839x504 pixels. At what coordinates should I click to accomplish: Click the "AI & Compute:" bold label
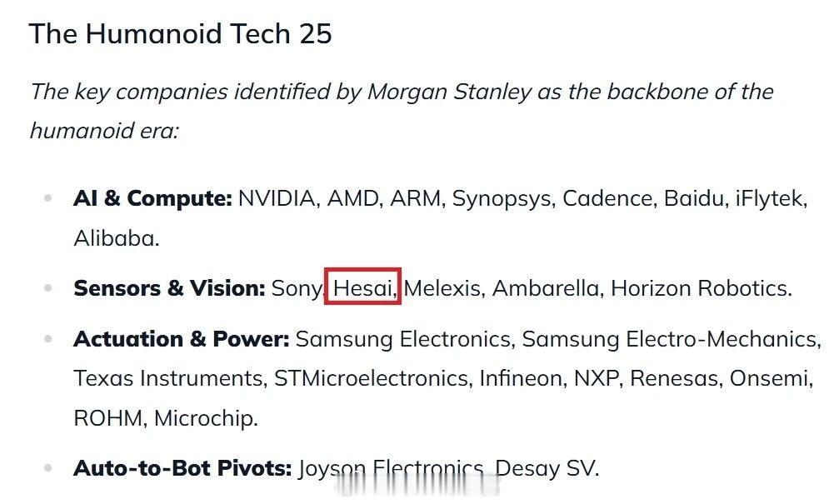click(x=152, y=199)
